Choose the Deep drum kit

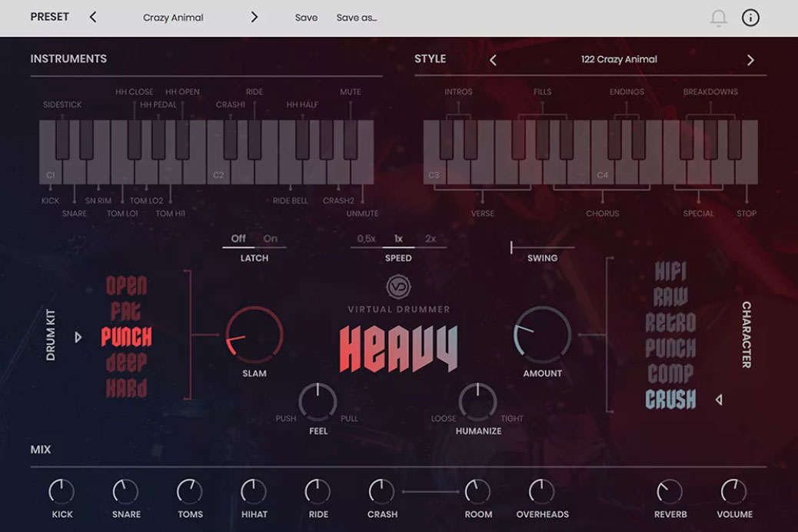[126, 362]
